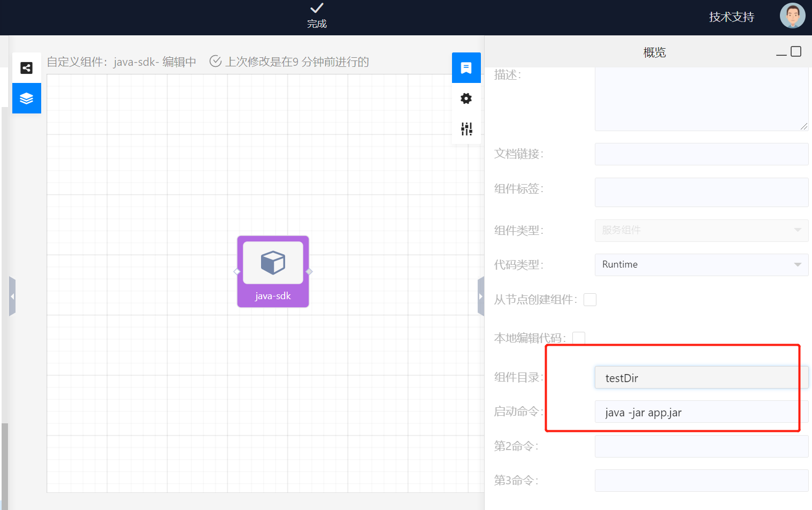Viewport: 812px width, 510px height.
Task: Select the layers stack icon
Action: click(x=26, y=98)
